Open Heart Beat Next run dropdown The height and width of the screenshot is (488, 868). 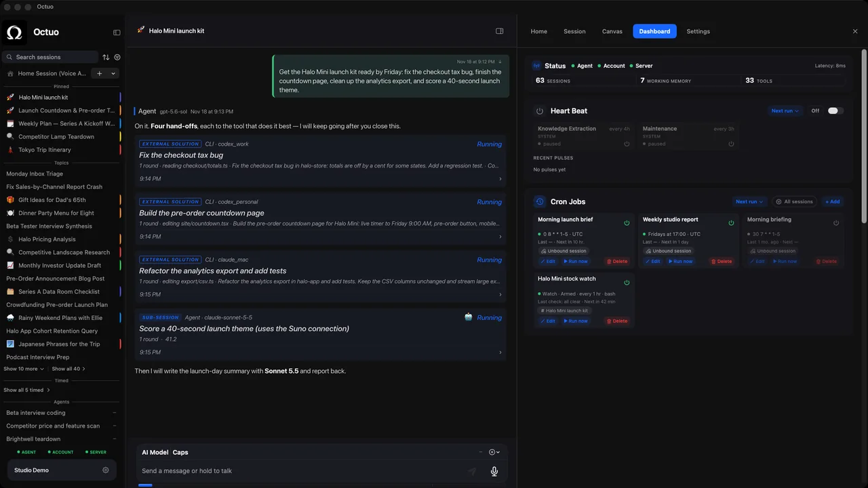785,110
